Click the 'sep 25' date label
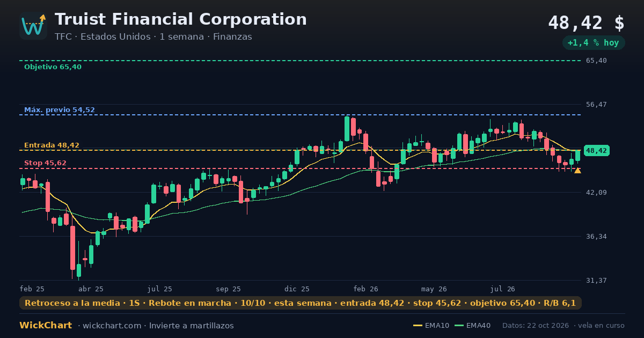The height and width of the screenshot is (338, 644). [x=228, y=289]
